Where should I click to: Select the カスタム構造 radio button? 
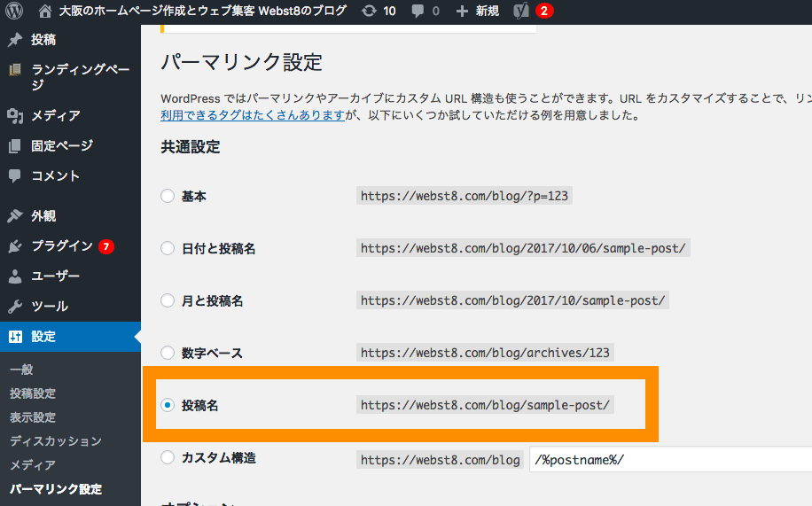168,457
